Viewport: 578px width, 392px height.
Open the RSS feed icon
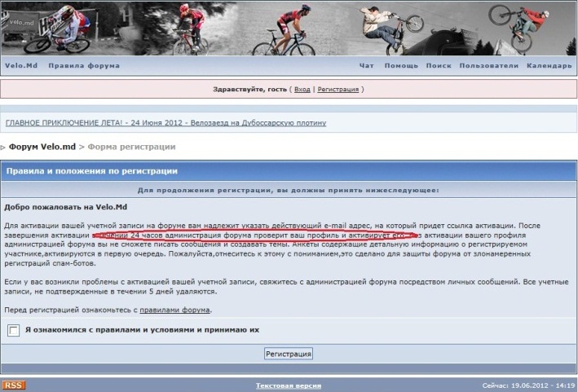[x=12, y=385]
